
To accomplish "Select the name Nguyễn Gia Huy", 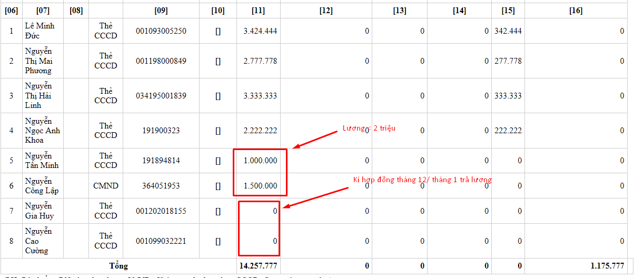I will point(39,211).
